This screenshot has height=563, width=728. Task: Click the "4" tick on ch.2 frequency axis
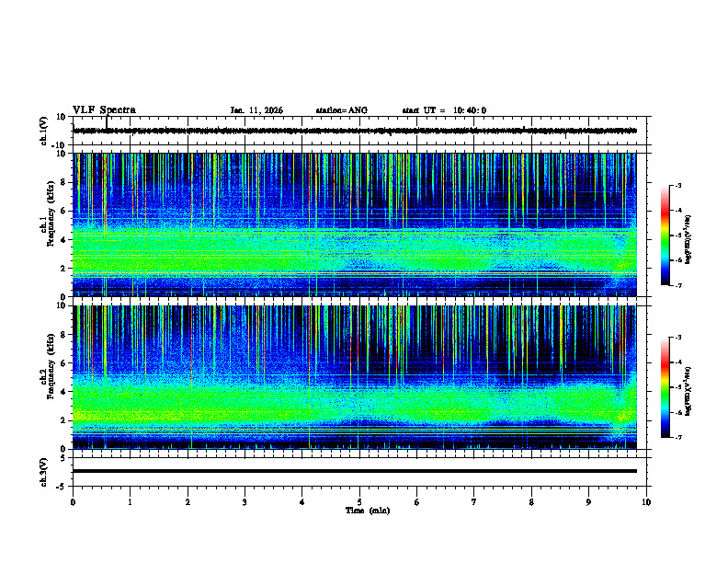63,392
